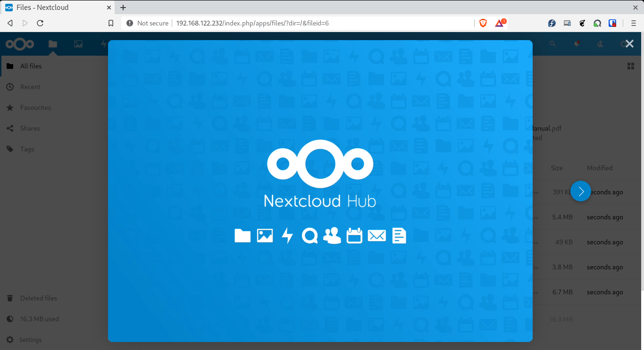Open the Photos app icon in the header
The height and width of the screenshot is (350, 644).
(x=78, y=44)
